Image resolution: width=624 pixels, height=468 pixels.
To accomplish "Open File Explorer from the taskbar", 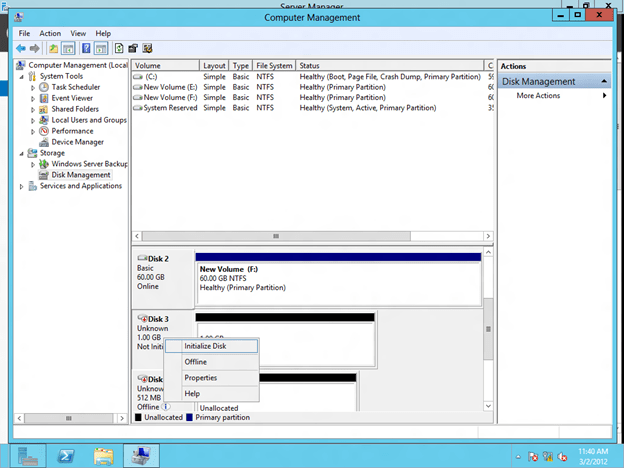I will [103, 456].
